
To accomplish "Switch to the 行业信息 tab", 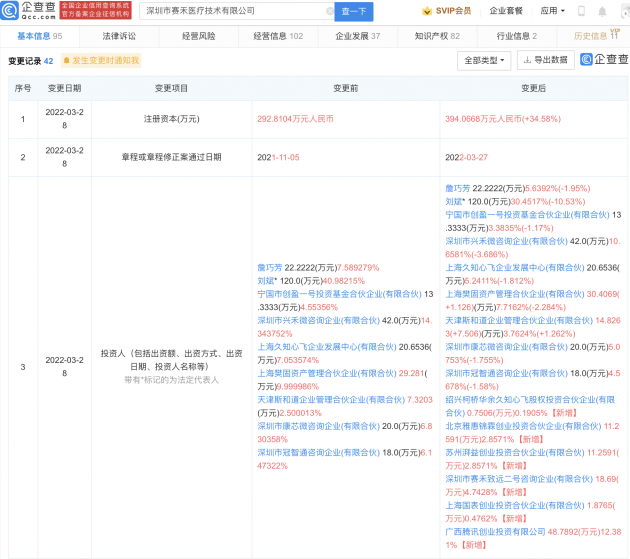I will coord(517,36).
